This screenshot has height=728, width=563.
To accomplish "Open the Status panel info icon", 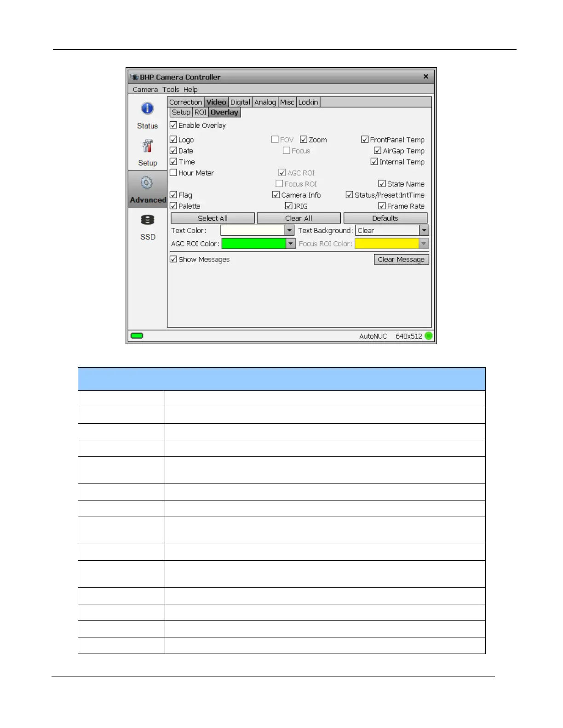I will click(147, 109).
